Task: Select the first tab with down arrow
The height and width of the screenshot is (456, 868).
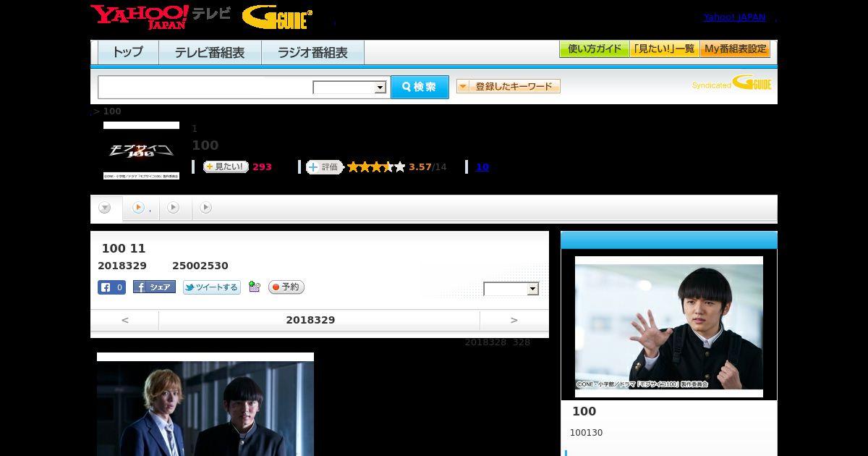Action: coord(106,208)
